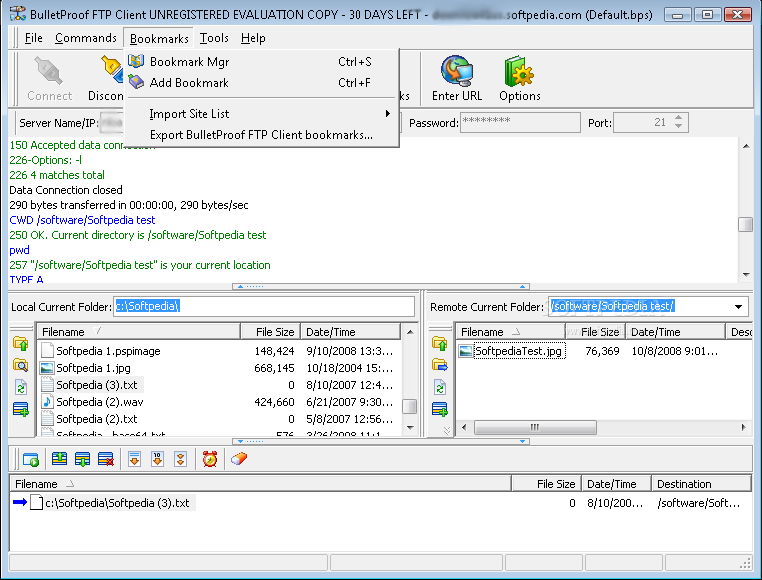Move queue item down icon
Image resolution: width=762 pixels, height=580 pixels.
click(x=82, y=459)
